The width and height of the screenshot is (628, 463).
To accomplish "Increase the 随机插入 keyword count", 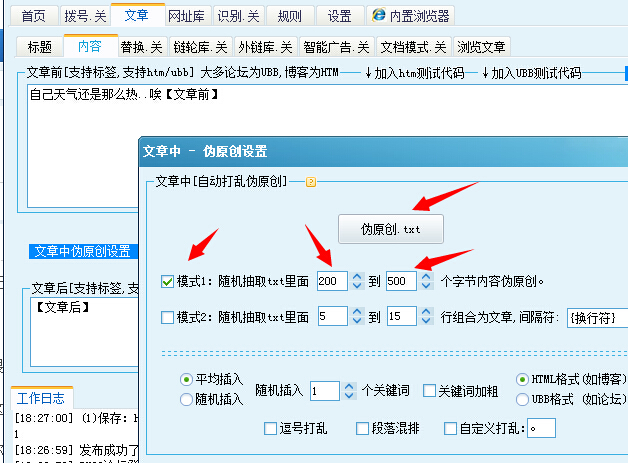I will click(x=349, y=387).
